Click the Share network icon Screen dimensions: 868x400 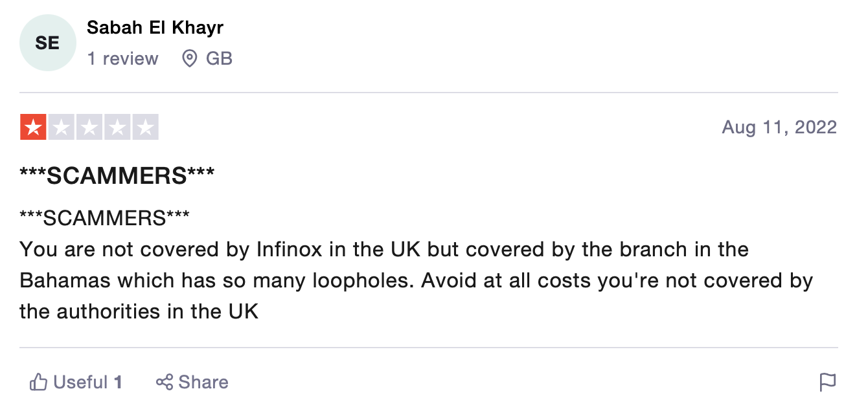point(165,383)
